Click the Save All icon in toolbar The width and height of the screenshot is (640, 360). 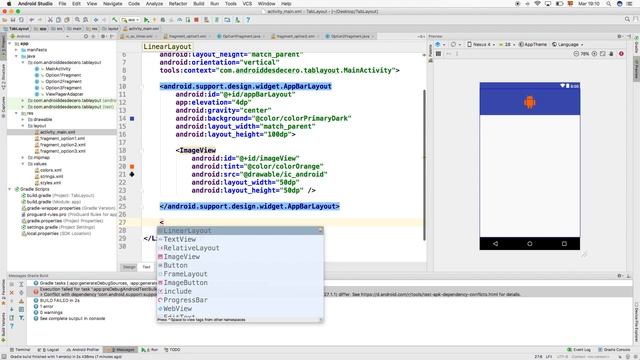13,20
